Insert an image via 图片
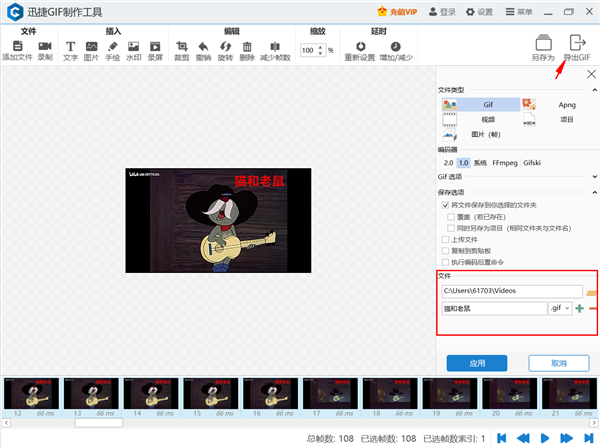This screenshot has height=448, width=600. 91,46
